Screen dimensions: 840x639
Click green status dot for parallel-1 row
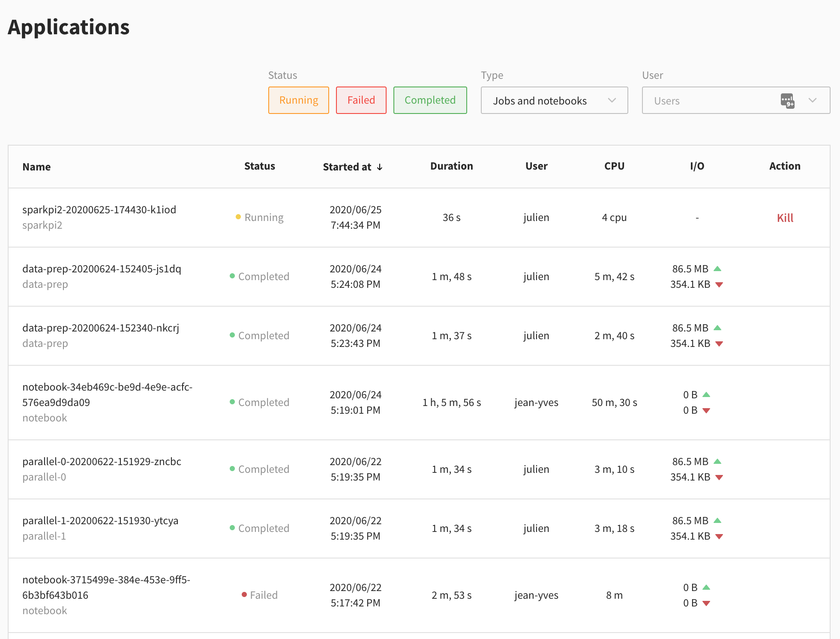point(232,528)
